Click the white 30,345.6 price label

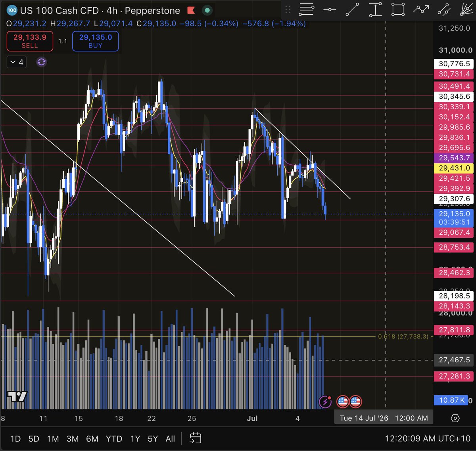point(454,96)
